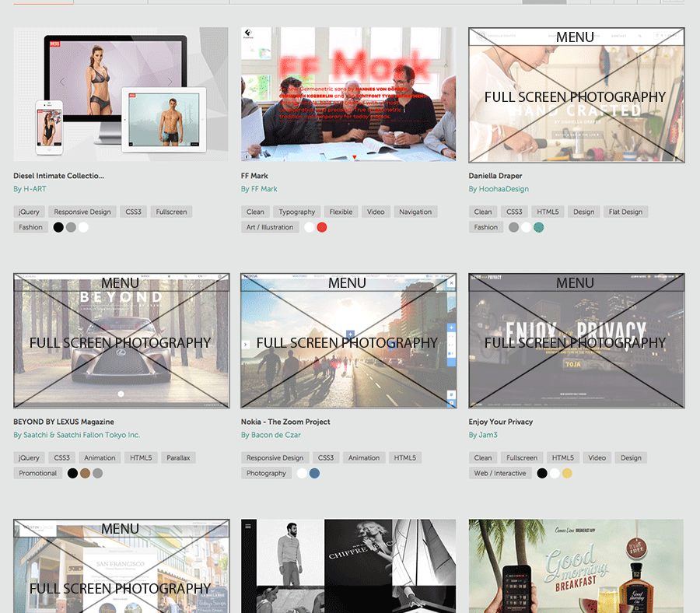Visit author Saatchi & Saatchi Fallon Tokyo Inc.
This screenshot has width=700, height=613.
click(x=76, y=435)
